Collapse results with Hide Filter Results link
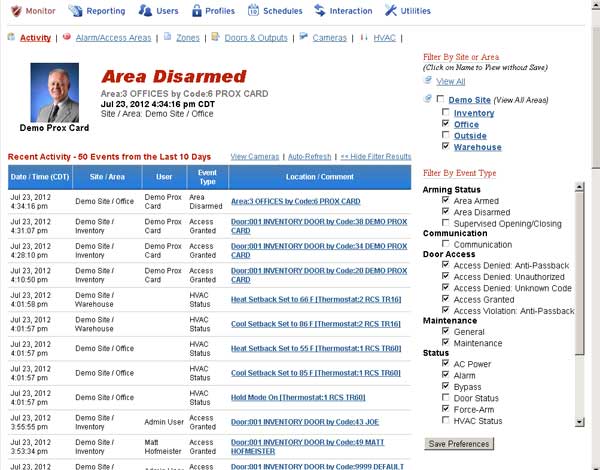Viewport: 600px width, 470px height. [x=375, y=157]
